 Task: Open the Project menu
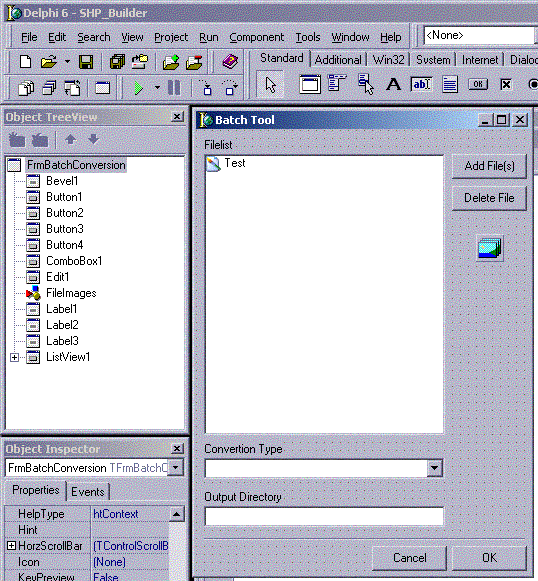point(171,37)
